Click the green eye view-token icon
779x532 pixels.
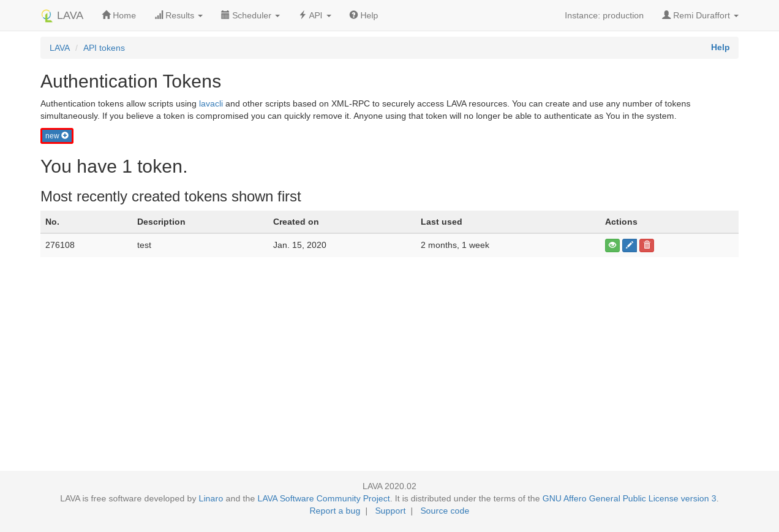612,245
